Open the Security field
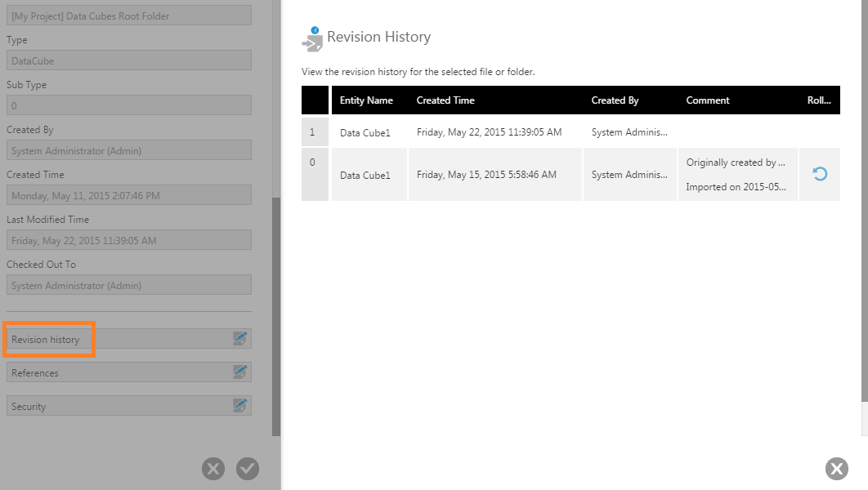This screenshot has width=868, height=490. (129, 405)
